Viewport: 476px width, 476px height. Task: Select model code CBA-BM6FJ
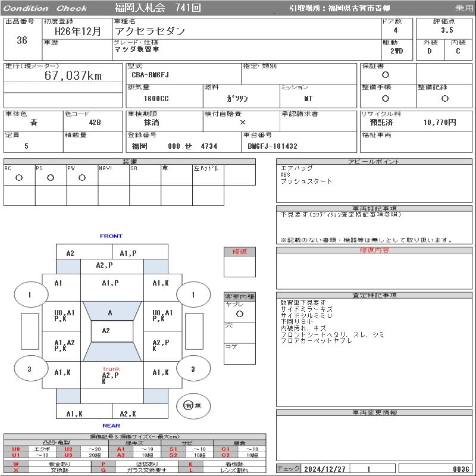pyautogui.click(x=150, y=75)
